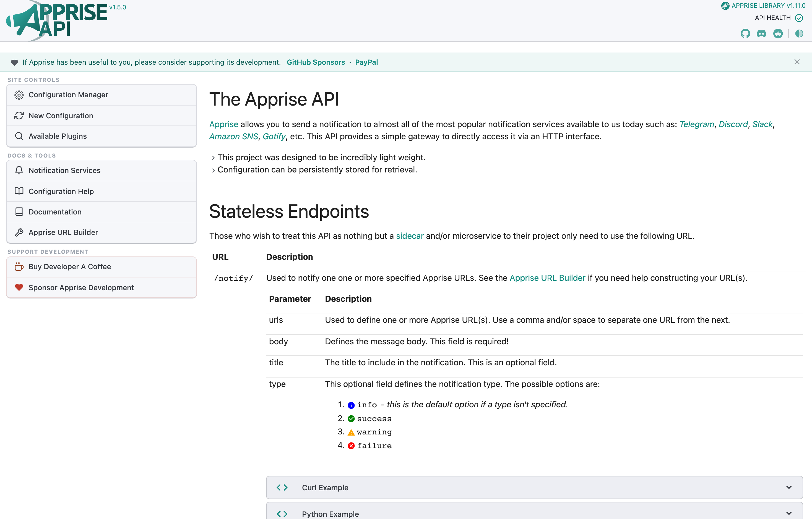
Task: Open Configuration Help
Action: (101, 192)
